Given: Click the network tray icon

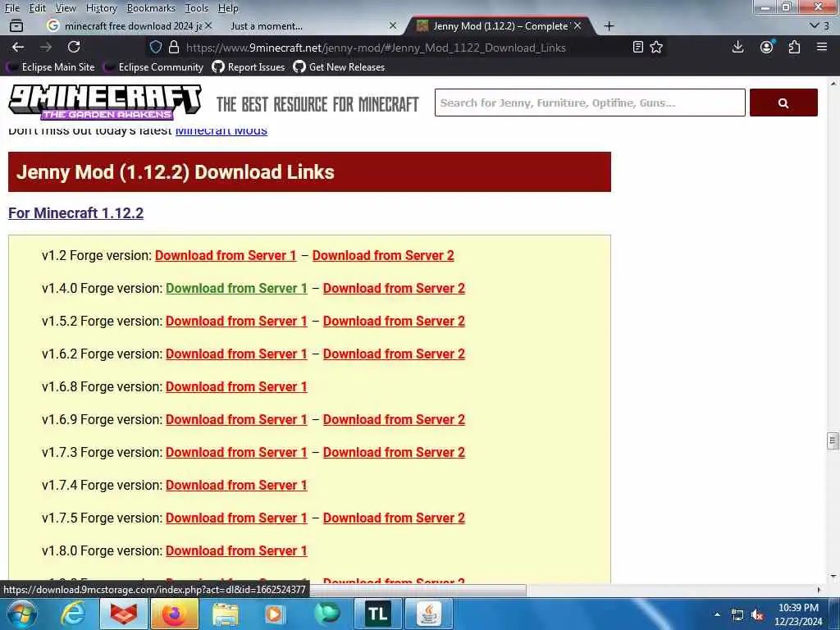Looking at the screenshot, I should click(x=737, y=615).
